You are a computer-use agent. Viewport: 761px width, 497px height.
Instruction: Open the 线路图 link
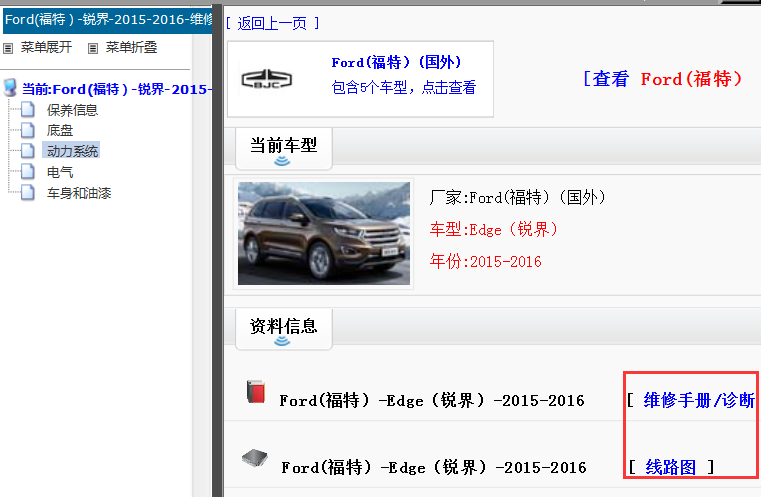[670, 467]
